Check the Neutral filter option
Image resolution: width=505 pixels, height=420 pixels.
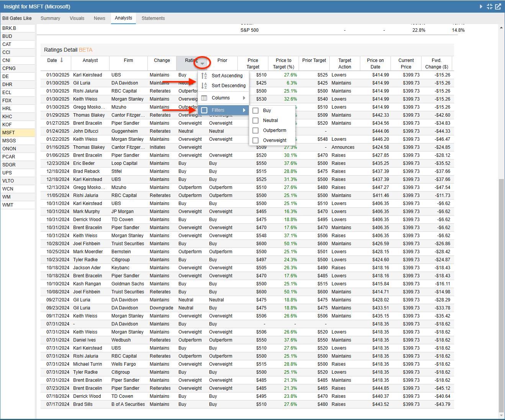click(255, 120)
